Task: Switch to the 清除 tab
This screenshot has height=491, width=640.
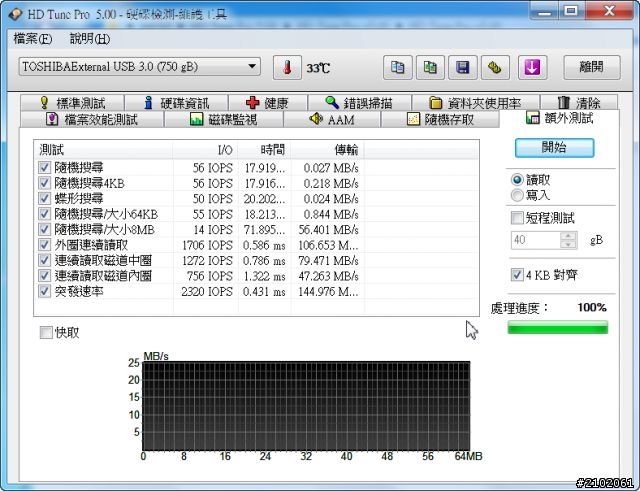Action: [579, 103]
